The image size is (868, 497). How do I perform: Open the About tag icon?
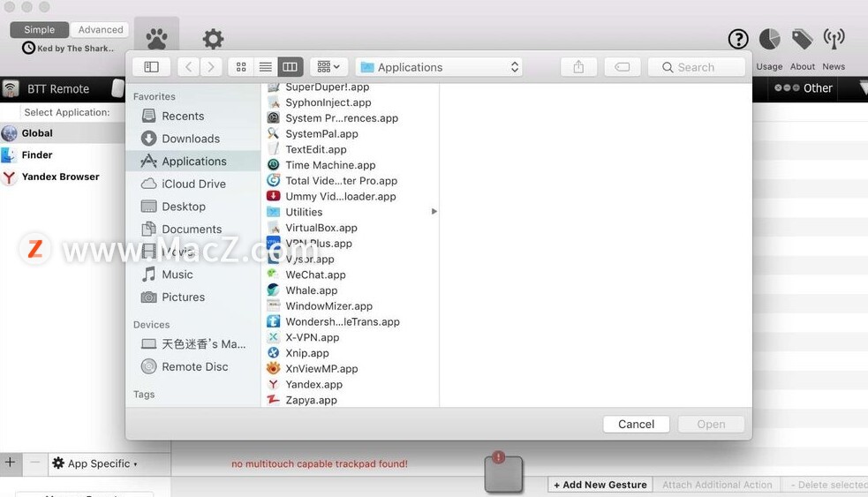(802, 39)
